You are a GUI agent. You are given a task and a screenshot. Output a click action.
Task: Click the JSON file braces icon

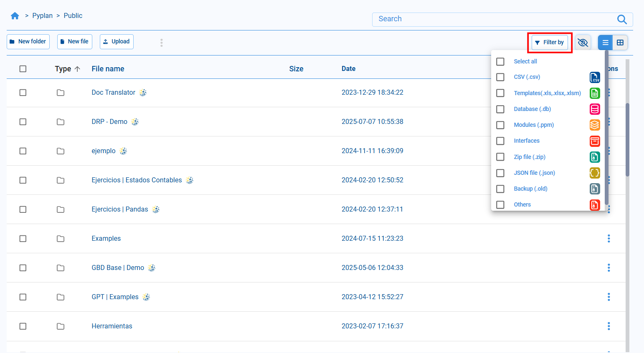(595, 173)
